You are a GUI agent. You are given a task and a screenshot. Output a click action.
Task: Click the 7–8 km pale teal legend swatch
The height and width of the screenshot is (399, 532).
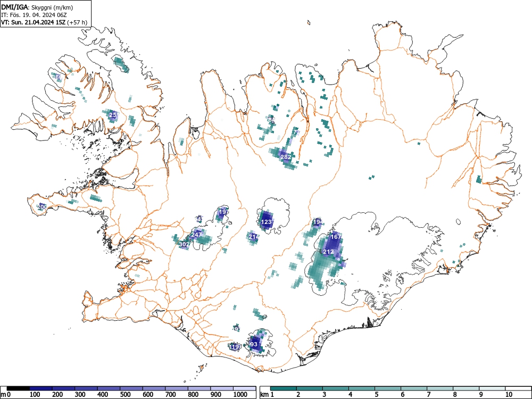[x=440, y=388]
